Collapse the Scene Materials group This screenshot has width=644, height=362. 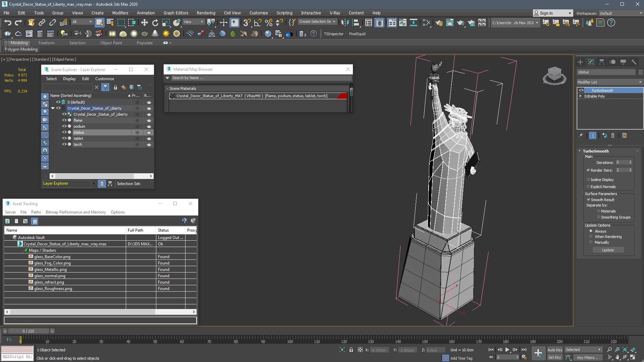point(167,88)
